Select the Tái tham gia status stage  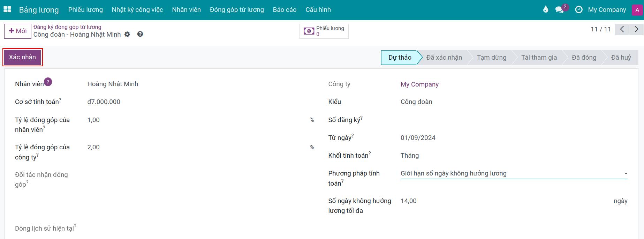(539, 58)
